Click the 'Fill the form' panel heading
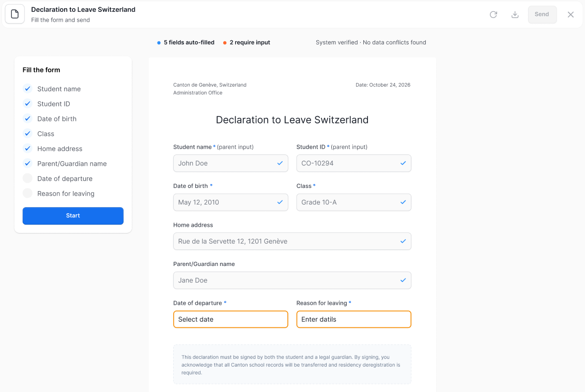 41,70
